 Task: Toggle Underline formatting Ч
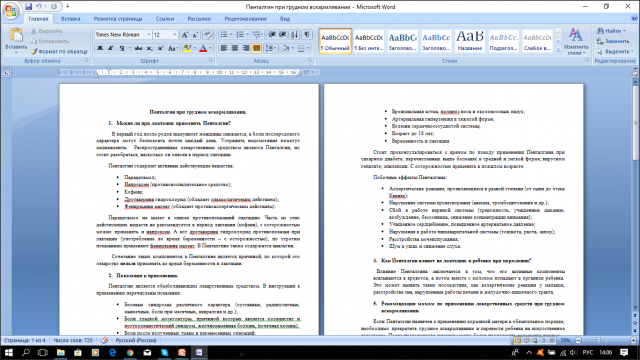tap(122, 48)
